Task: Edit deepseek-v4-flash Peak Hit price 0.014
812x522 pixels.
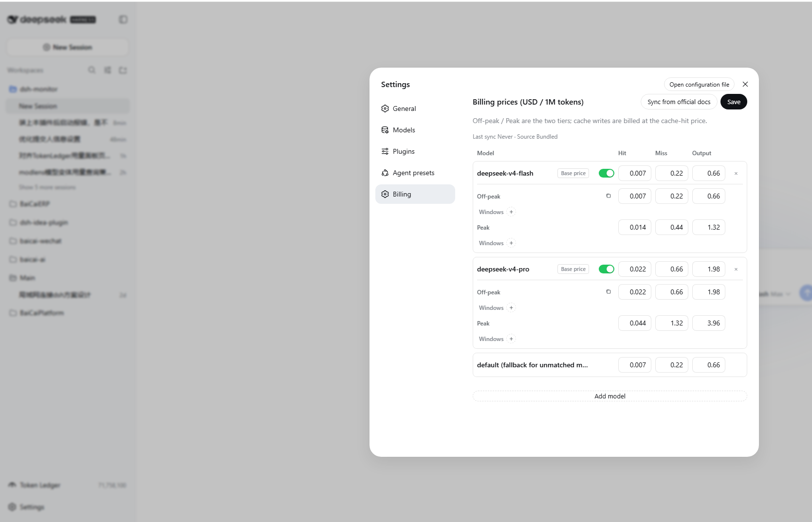Action: tap(635, 227)
